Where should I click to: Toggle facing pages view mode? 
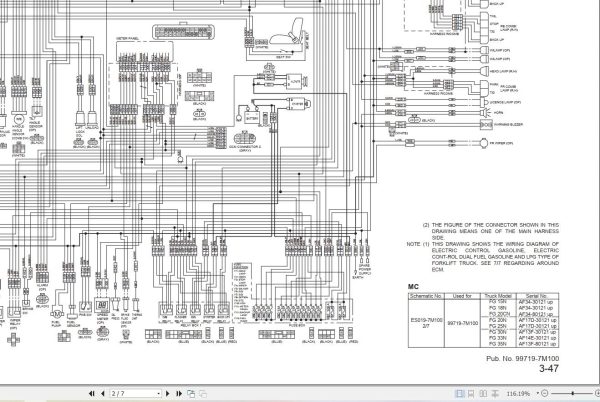[483, 393]
